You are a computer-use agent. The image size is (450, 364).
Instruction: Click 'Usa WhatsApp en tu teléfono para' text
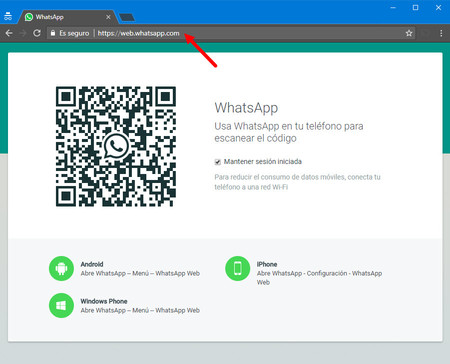(289, 126)
